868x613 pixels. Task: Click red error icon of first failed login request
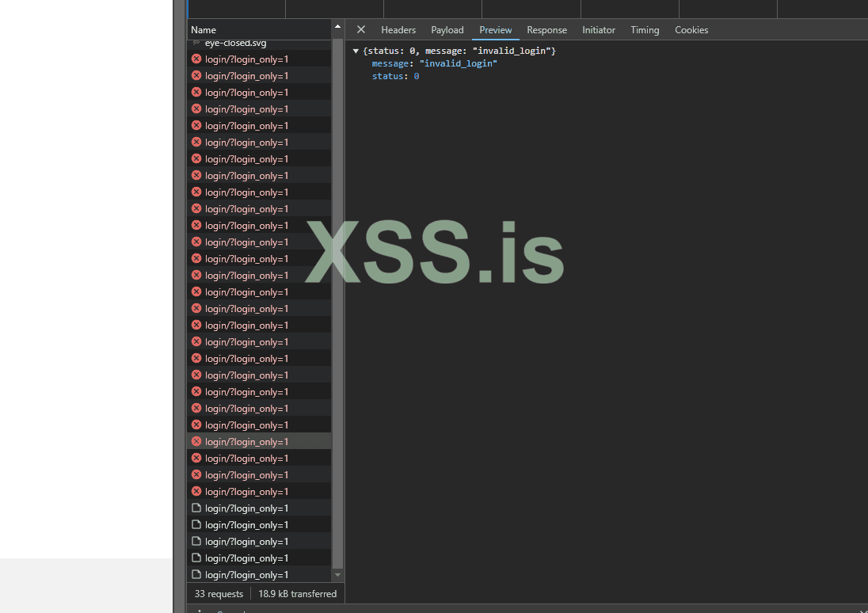tap(196, 59)
